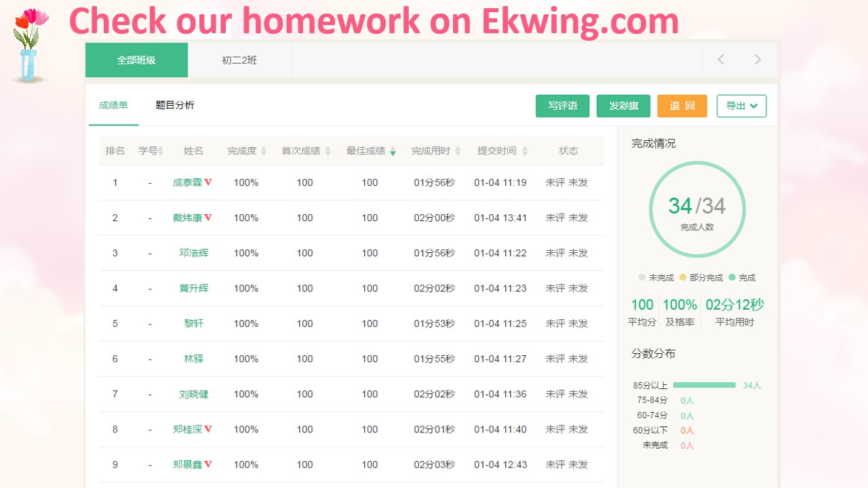The image size is (868, 488).
Task: Click the 75-84分 range label
Action: coord(652,400)
